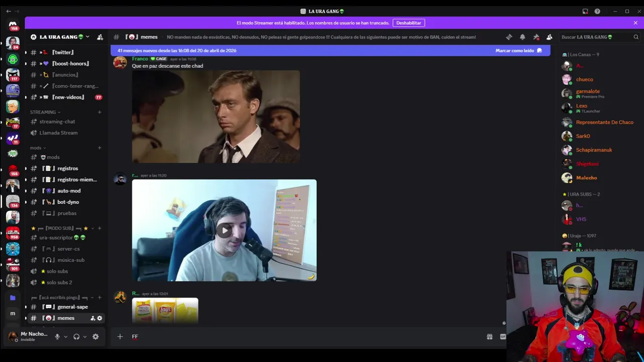The height and width of the screenshot is (362, 644).
Task: Open member Malecho profile
Action: [x=587, y=178]
